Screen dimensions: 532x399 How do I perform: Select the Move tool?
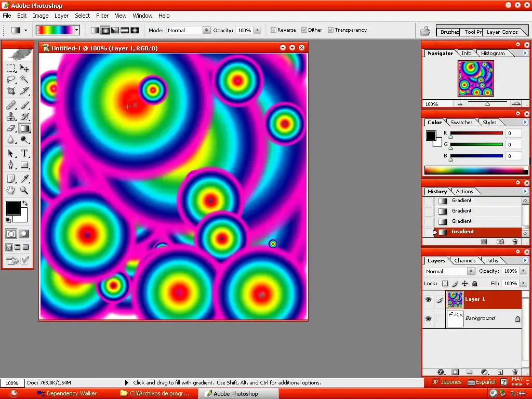point(24,68)
